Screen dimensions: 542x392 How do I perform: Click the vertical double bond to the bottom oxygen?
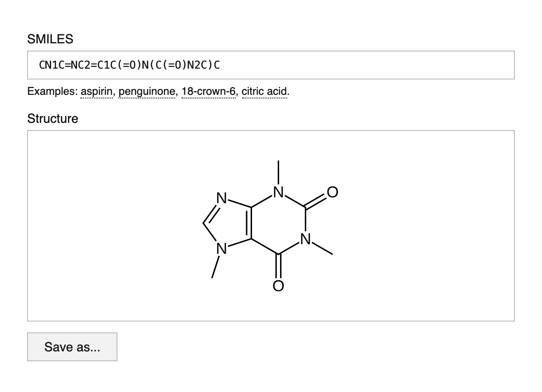pos(279,266)
